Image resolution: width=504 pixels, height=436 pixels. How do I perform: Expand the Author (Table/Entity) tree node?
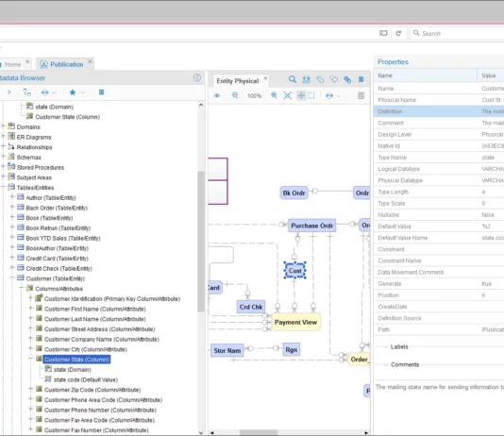pos(12,197)
